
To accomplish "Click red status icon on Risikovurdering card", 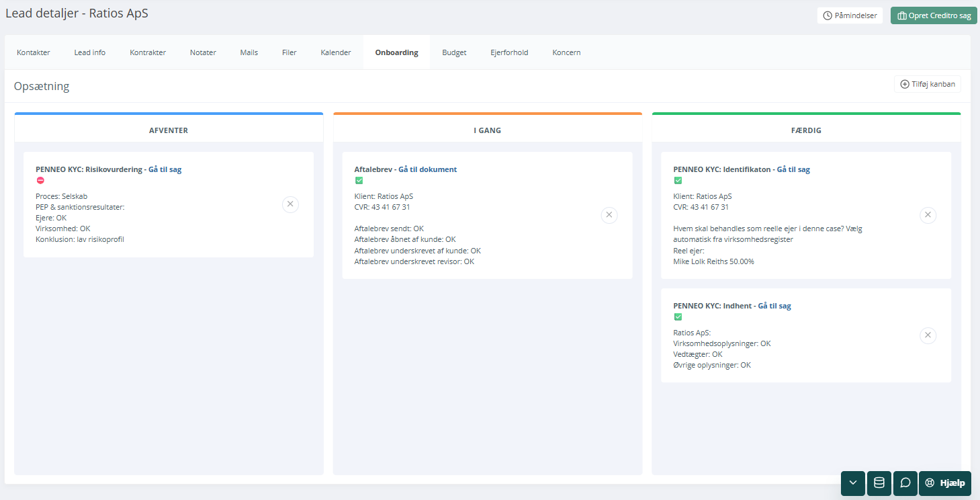I will coord(40,180).
